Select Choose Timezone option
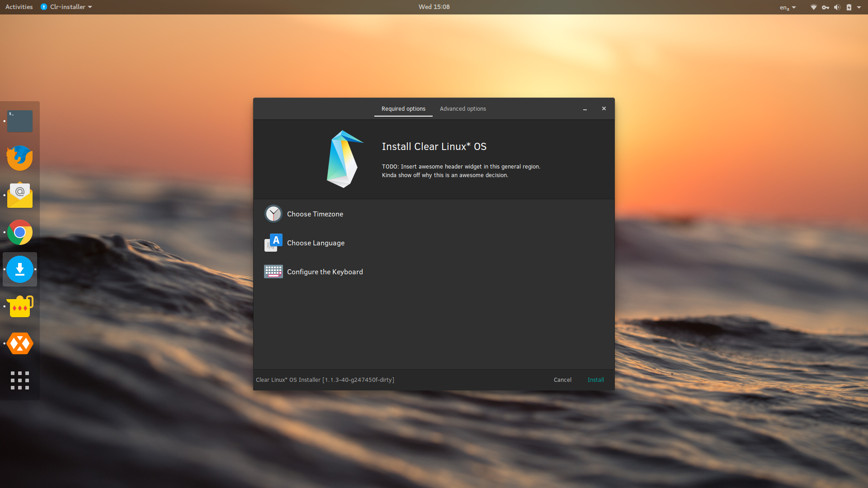868x488 pixels. [434, 214]
